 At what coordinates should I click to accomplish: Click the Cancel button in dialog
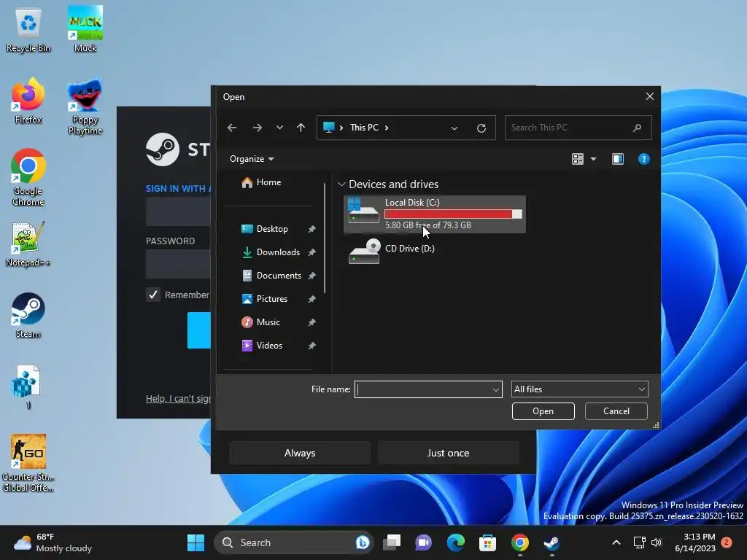(x=616, y=411)
